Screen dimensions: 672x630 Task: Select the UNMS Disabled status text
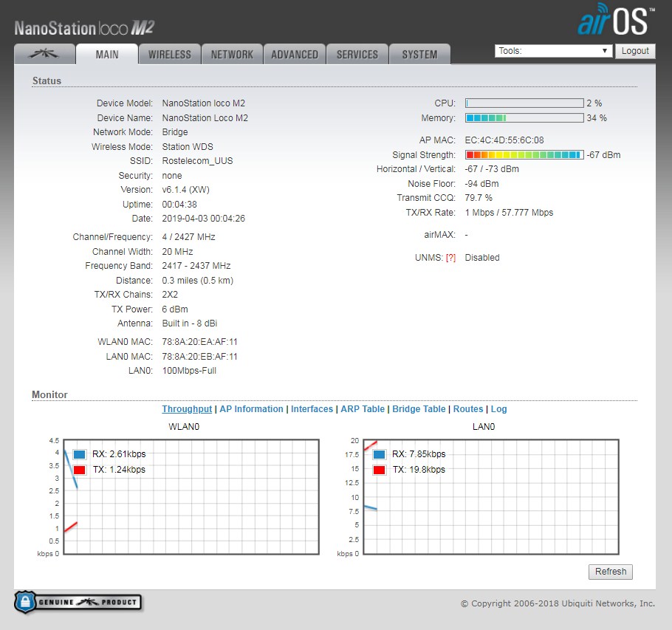pyautogui.click(x=482, y=258)
